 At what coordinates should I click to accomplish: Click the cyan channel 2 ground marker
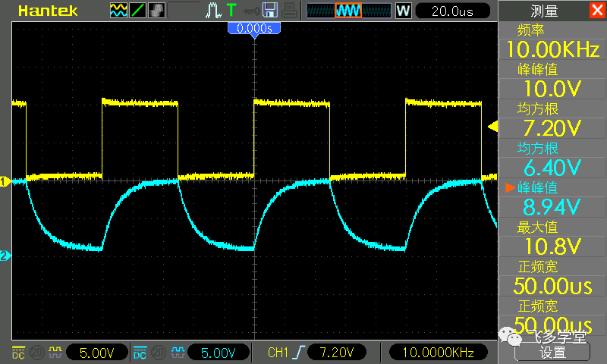pos(5,256)
